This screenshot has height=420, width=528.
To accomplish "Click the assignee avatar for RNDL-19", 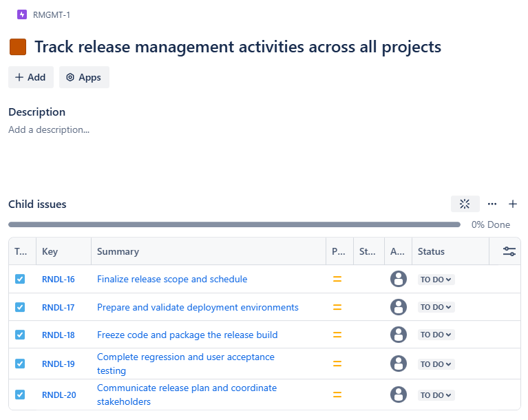I will pos(399,364).
